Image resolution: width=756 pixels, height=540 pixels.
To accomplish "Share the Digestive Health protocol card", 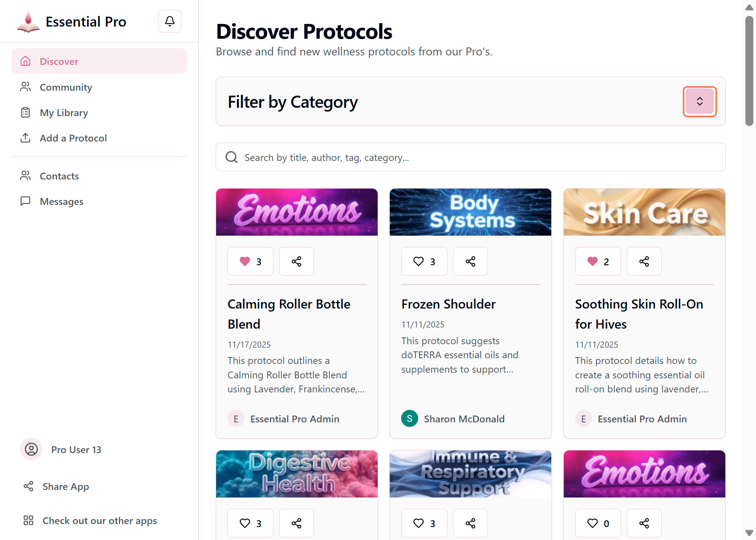I will pyautogui.click(x=296, y=523).
